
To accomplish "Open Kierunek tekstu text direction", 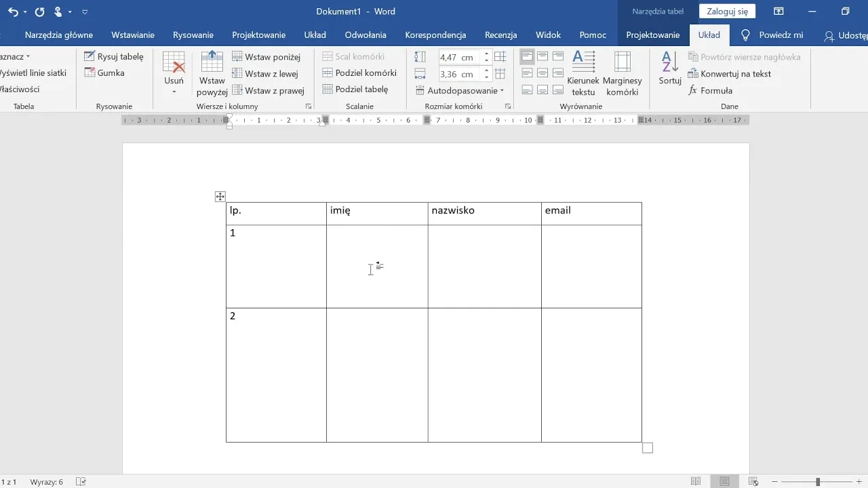I will tap(583, 73).
